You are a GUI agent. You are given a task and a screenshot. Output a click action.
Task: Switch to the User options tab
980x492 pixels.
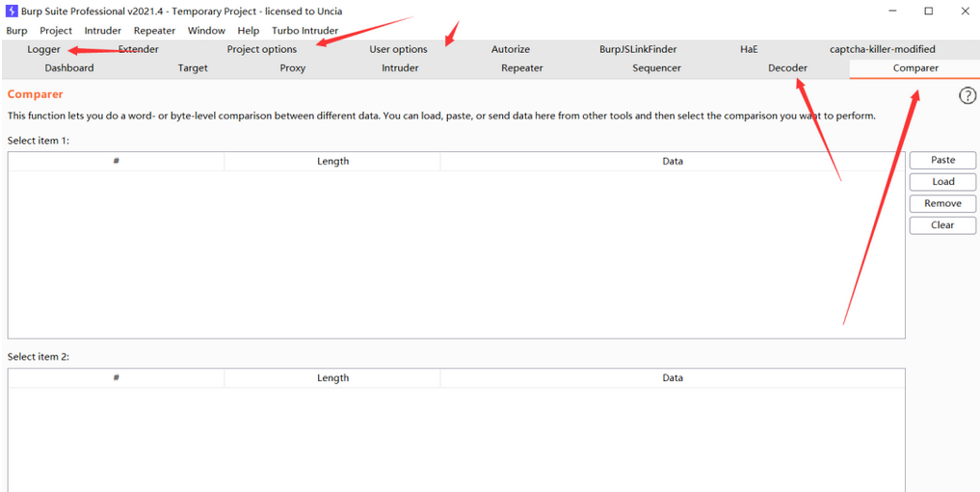[x=398, y=49]
